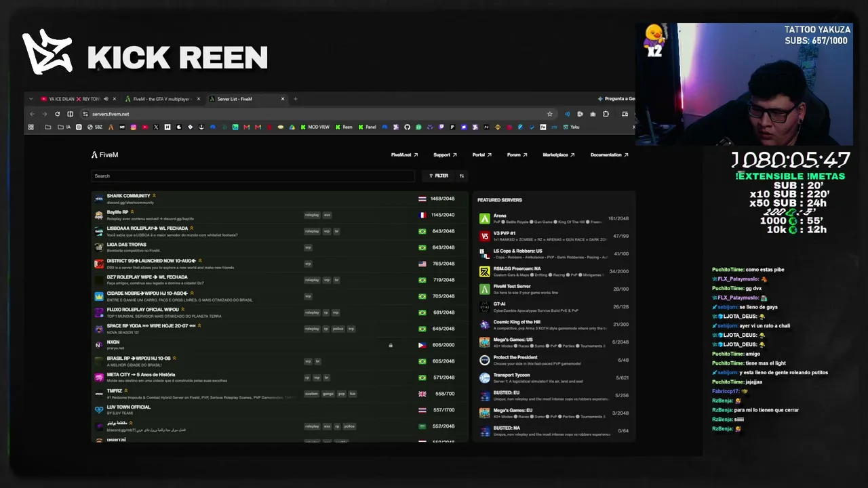This screenshot has height=488, width=868.
Task: Select the GT-AI featured server
Action: [x=554, y=306]
